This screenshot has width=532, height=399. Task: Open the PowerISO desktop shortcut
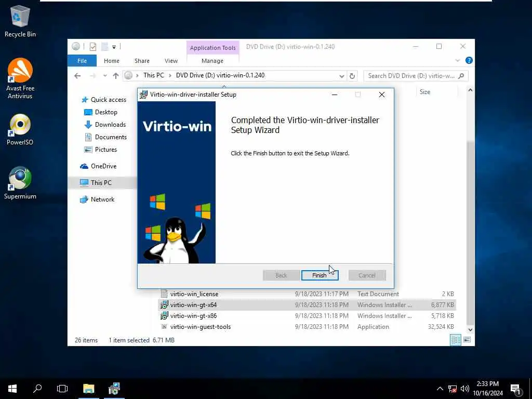(x=20, y=129)
